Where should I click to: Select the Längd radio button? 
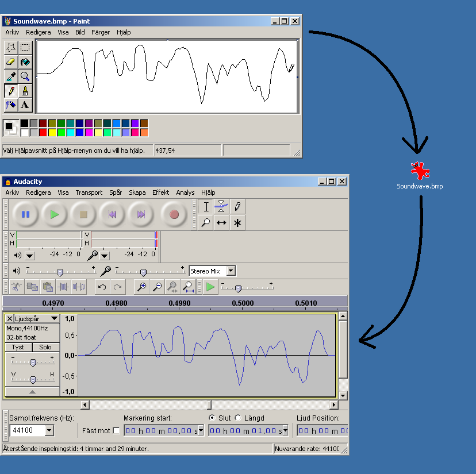pos(239,418)
